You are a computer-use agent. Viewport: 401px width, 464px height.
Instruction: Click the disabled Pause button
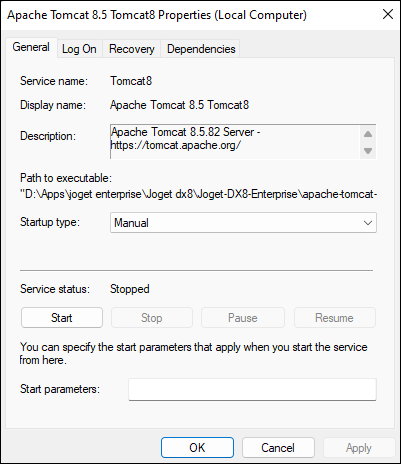(243, 318)
